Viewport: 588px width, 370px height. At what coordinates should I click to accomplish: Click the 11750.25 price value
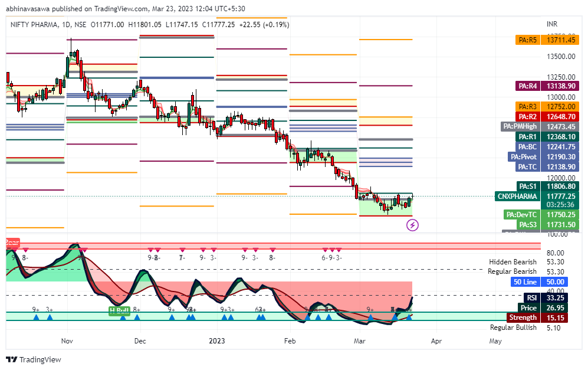(561, 215)
